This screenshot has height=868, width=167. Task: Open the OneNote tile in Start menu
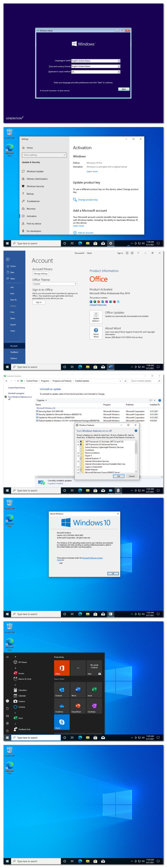pyautogui.click(x=94, y=706)
